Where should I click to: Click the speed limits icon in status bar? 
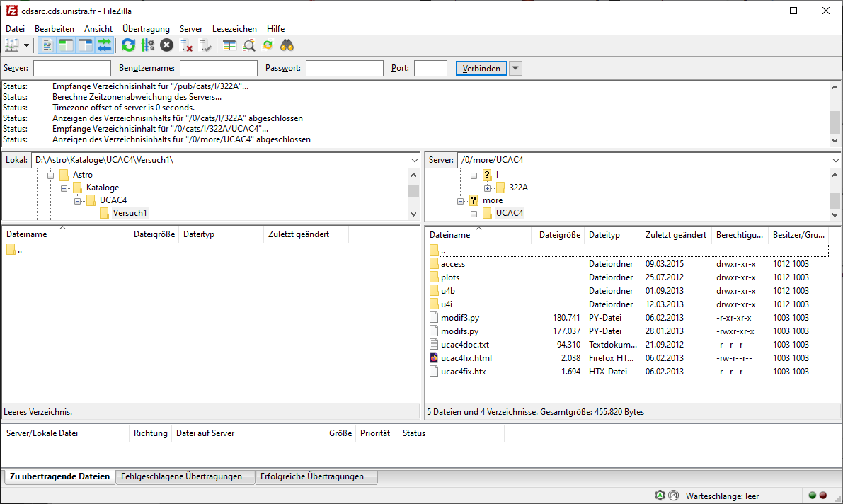tap(674, 496)
